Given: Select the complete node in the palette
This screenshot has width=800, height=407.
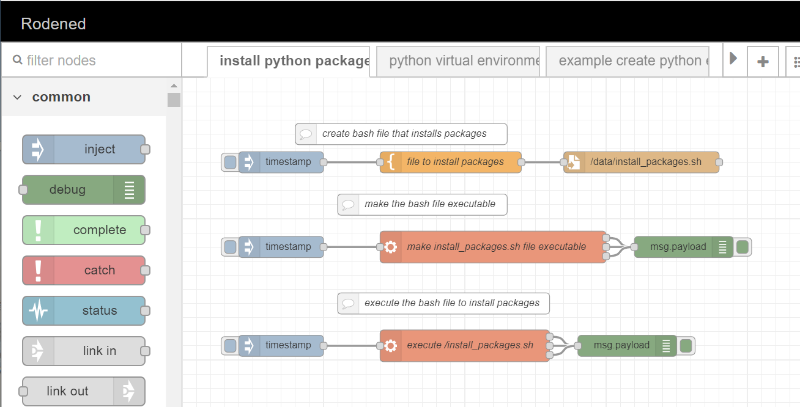Looking at the screenshot, I should point(84,230).
